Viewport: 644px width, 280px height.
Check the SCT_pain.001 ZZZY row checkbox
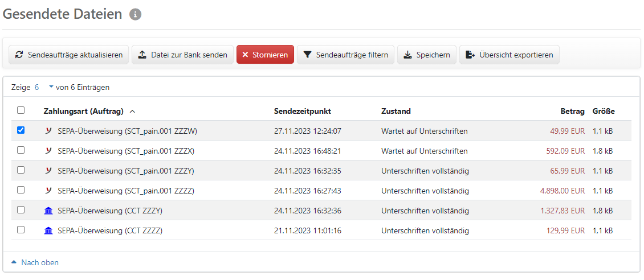pos(21,170)
